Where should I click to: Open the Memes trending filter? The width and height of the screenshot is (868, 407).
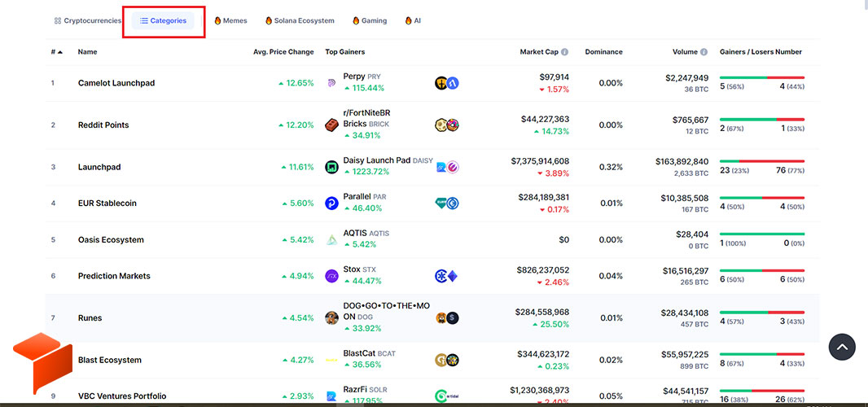tap(230, 20)
